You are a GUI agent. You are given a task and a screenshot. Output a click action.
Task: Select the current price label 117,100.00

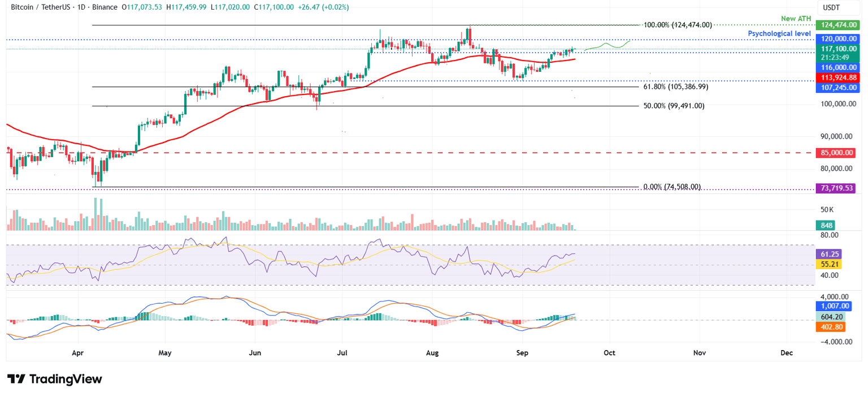tap(839, 48)
